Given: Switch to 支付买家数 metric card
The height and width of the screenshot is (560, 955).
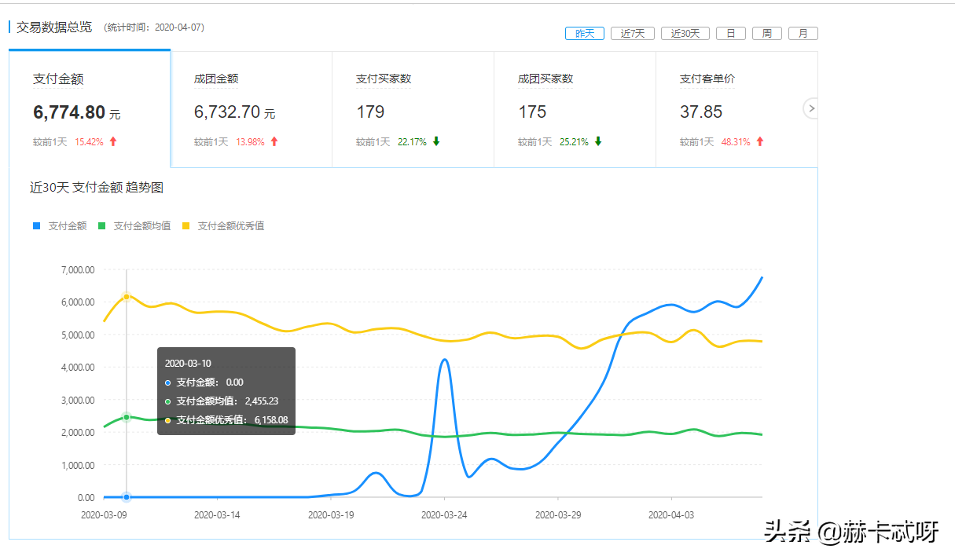Looking at the screenshot, I should [x=413, y=109].
